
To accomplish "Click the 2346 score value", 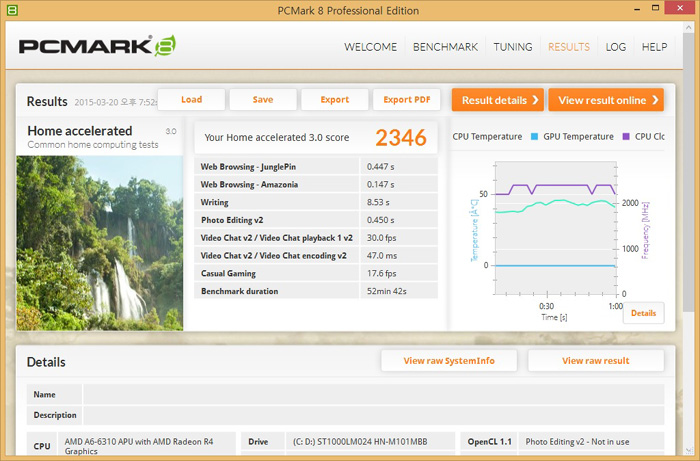I will pyautogui.click(x=401, y=137).
